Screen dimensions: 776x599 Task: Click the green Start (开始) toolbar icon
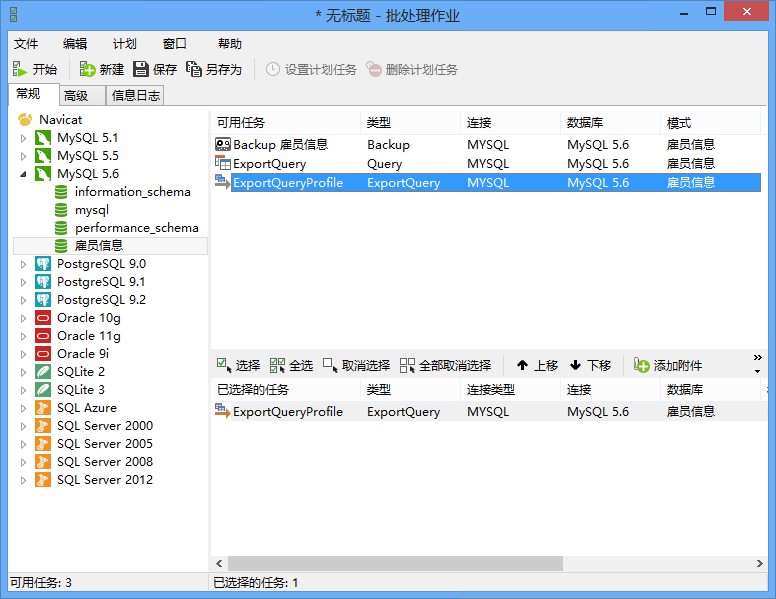tap(19, 69)
